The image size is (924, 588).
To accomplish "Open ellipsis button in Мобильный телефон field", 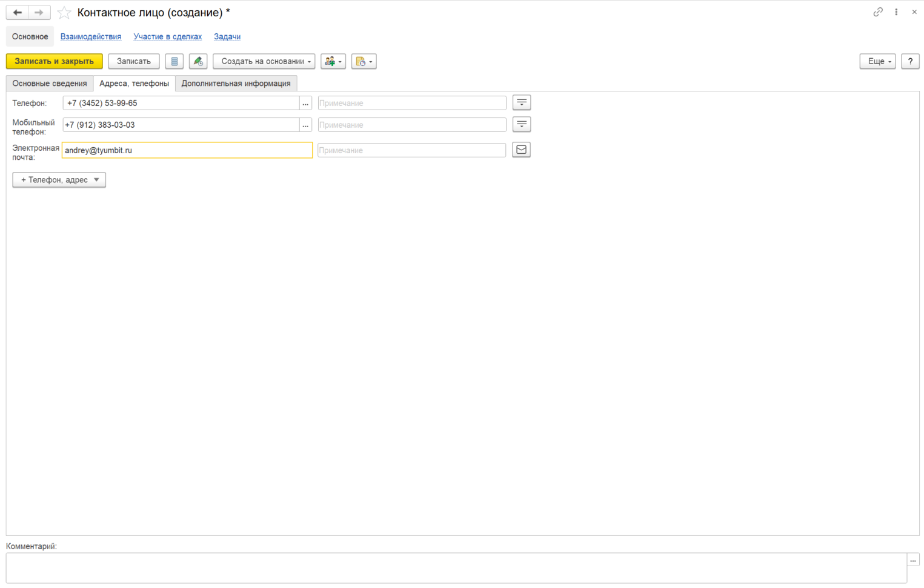I will pyautogui.click(x=305, y=125).
